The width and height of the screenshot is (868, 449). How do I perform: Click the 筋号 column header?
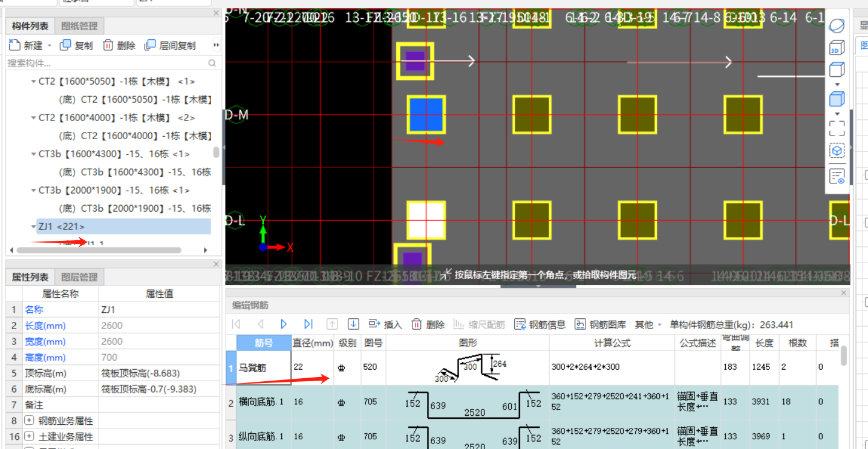pyautogui.click(x=264, y=342)
